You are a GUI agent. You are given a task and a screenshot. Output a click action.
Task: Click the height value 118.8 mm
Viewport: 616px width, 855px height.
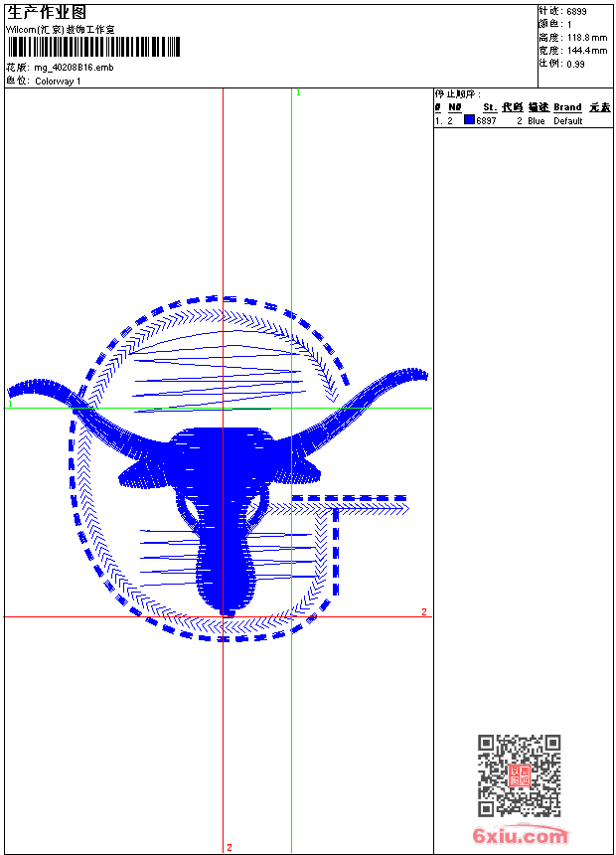(x=586, y=37)
